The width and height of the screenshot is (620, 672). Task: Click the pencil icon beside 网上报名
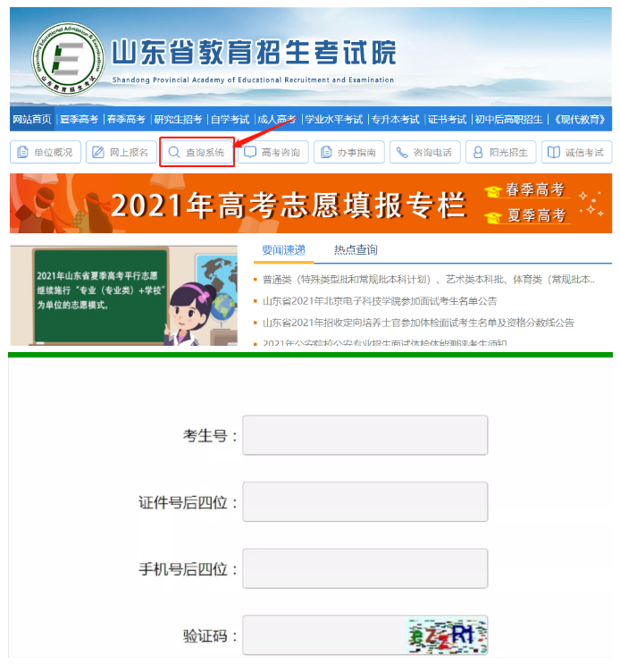pos(98,152)
